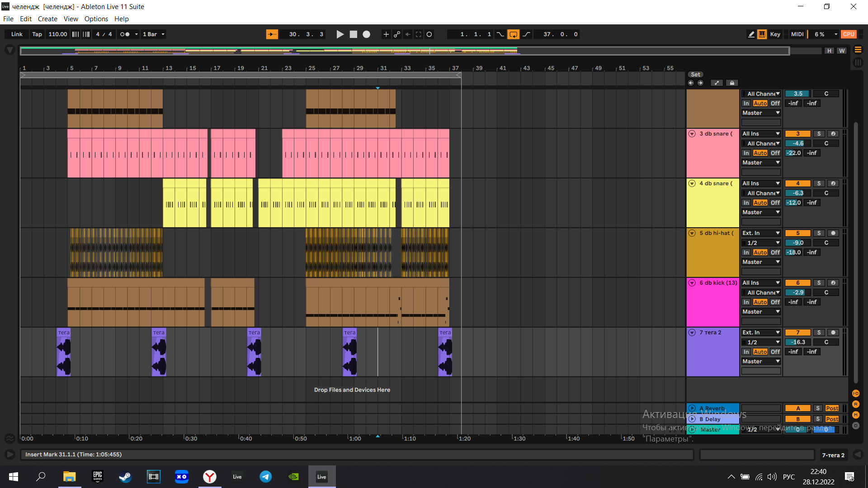Viewport: 868px width, 488px height.
Task: Jump to Next Locator arrow
Action: click(x=700, y=83)
